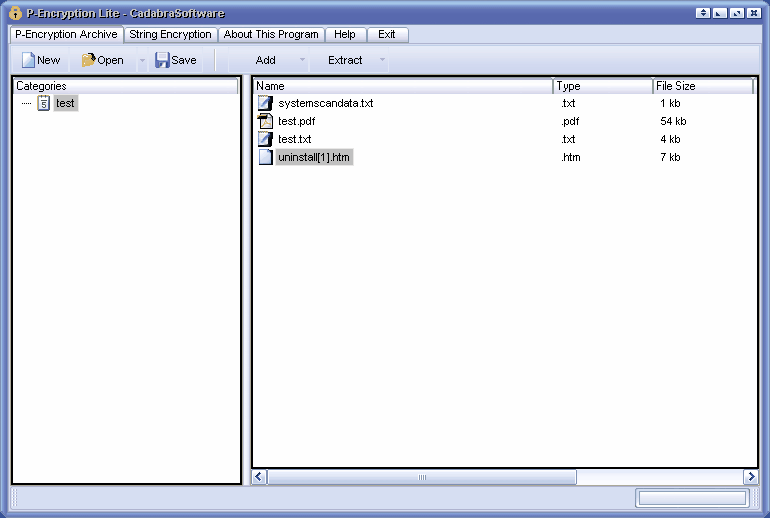Viewport: 770px width, 518px height.
Task: Click the .pdf type cell
Action: pos(570,121)
